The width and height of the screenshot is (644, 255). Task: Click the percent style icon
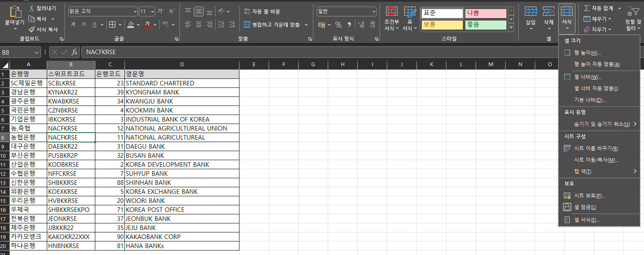338,25
